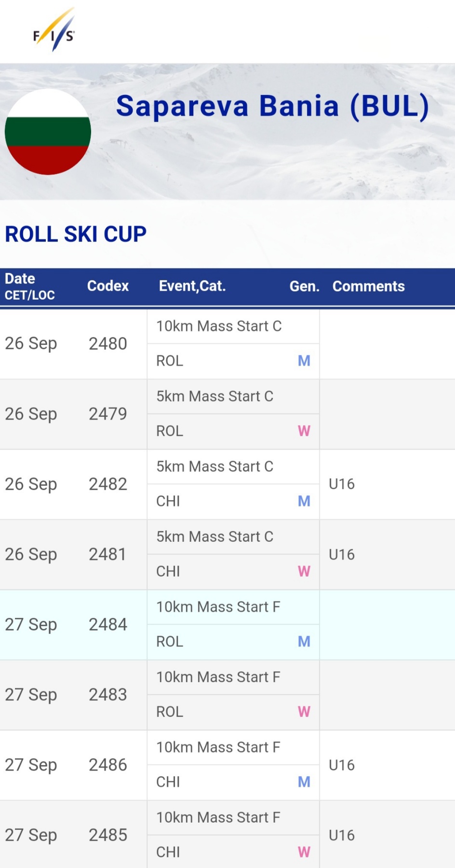The image size is (455, 868).
Task: Open race with codex 2480
Action: [108, 344]
